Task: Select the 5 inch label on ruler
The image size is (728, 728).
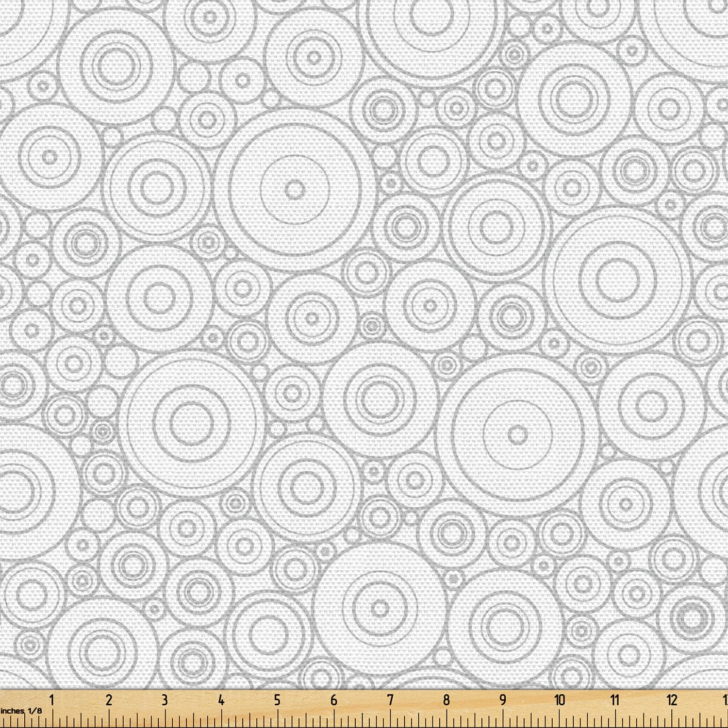Action: point(277,700)
